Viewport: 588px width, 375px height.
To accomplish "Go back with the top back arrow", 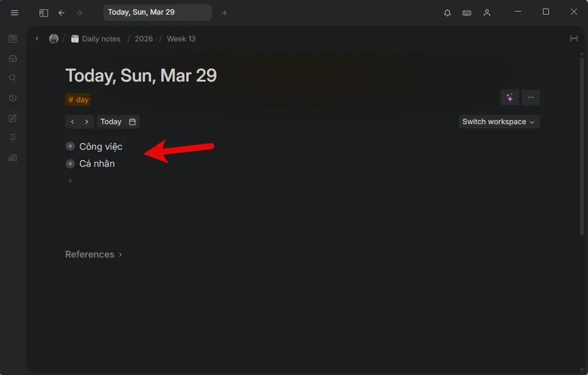I will coord(61,13).
